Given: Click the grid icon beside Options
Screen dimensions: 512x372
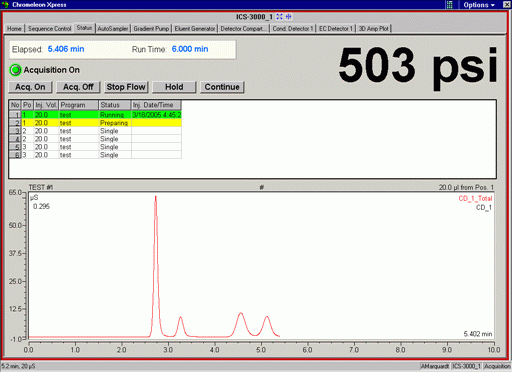Looking at the screenshot, I should coord(449,5).
